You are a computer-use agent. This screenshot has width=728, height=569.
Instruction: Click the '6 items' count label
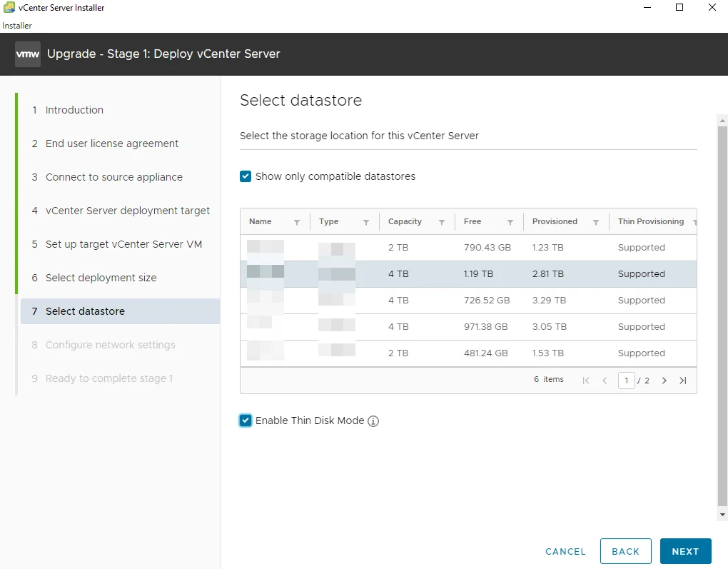tap(549, 380)
